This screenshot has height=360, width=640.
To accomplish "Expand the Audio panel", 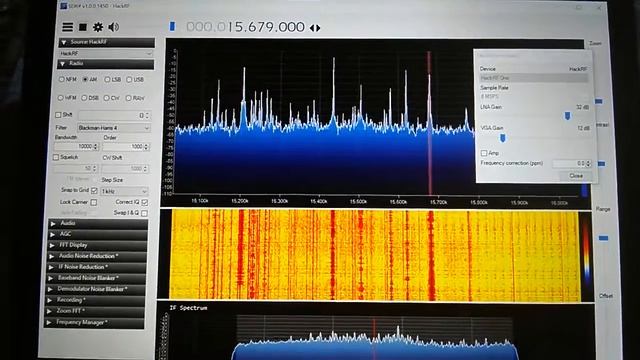I will tap(98, 223).
